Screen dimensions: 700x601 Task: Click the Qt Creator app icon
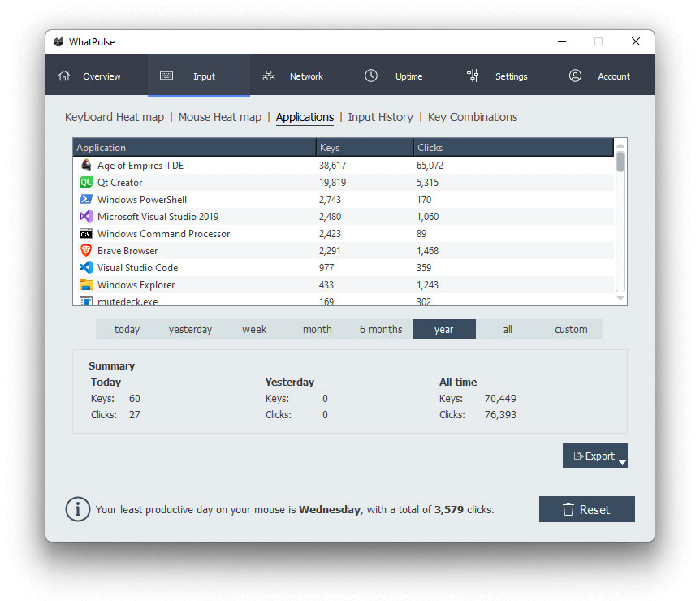[x=86, y=183]
